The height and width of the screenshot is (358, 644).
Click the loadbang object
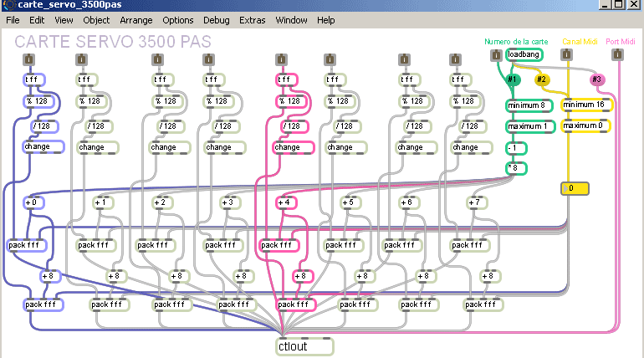[x=524, y=55]
